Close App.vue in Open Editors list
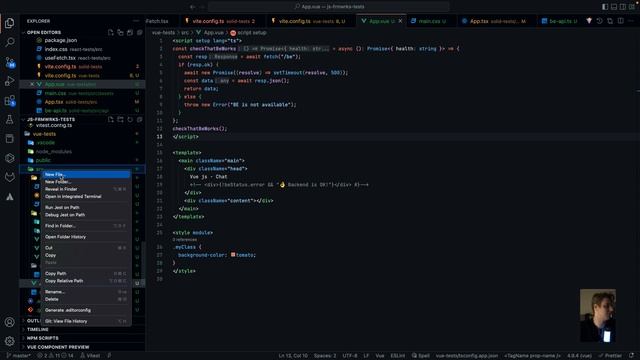 click(32, 84)
